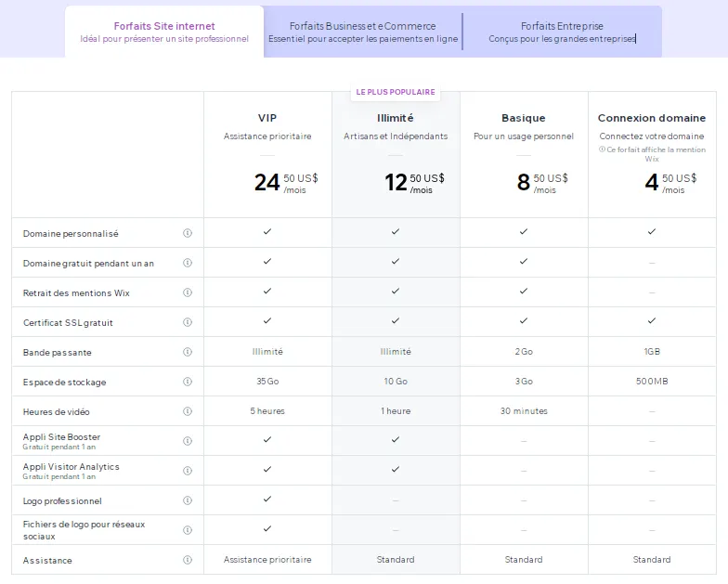The image size is (728, 584).
Task: Show info for Appli Site Booster
Action: click(188, 441)
